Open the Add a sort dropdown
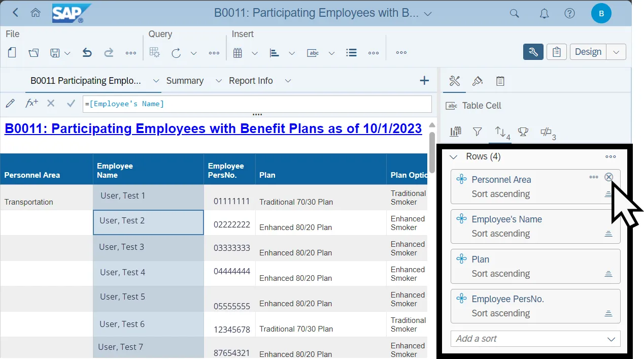 [611, 339]
